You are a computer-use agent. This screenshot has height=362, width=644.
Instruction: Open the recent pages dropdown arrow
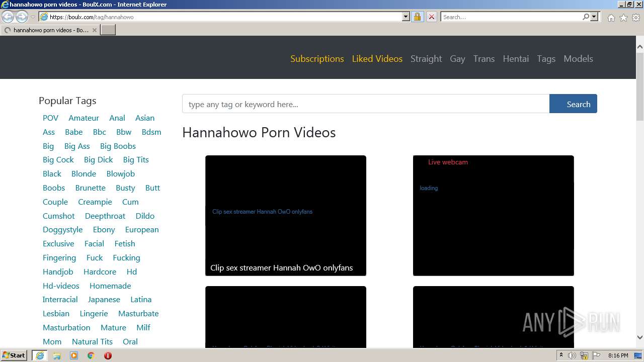[x=33, y=17]
